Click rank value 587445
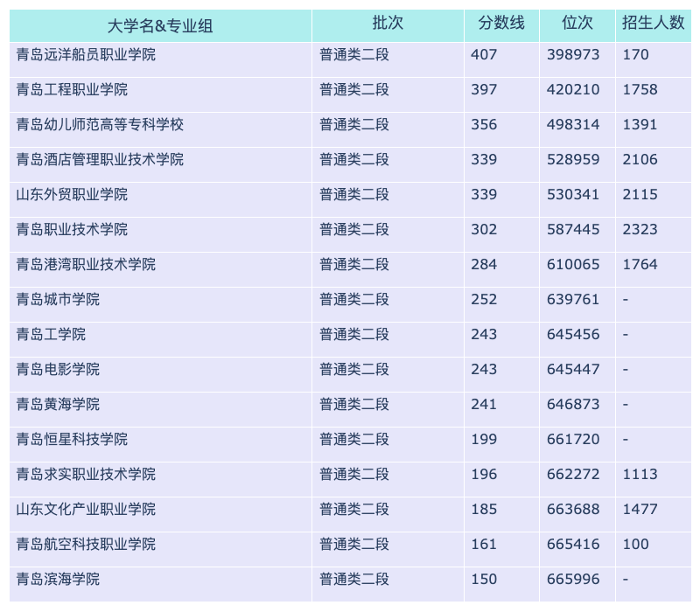The height and width of the screenshot is (612, 700). coord(573,229)
